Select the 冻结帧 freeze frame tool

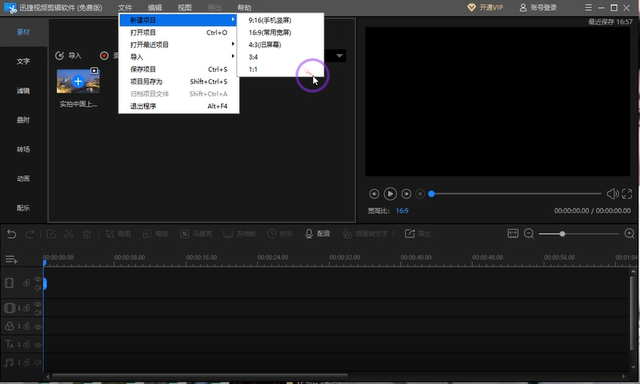pos(240,234)
